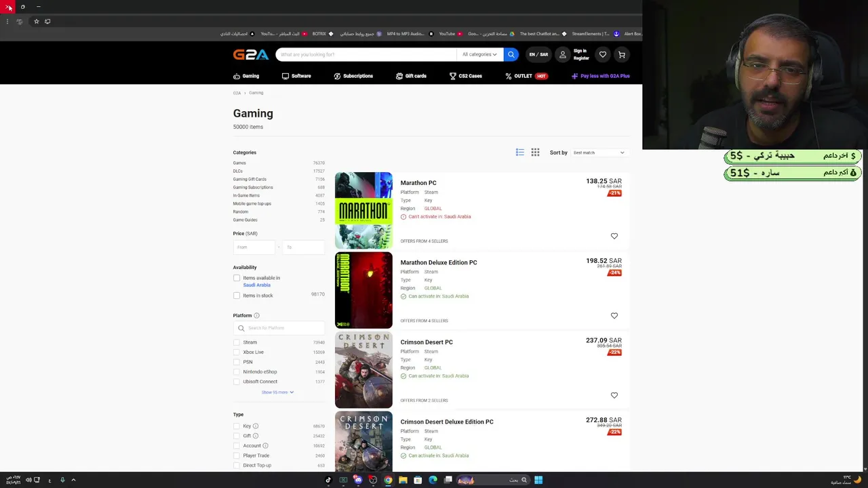Open File Explorer from the taskbar

(x=403, y=480)
